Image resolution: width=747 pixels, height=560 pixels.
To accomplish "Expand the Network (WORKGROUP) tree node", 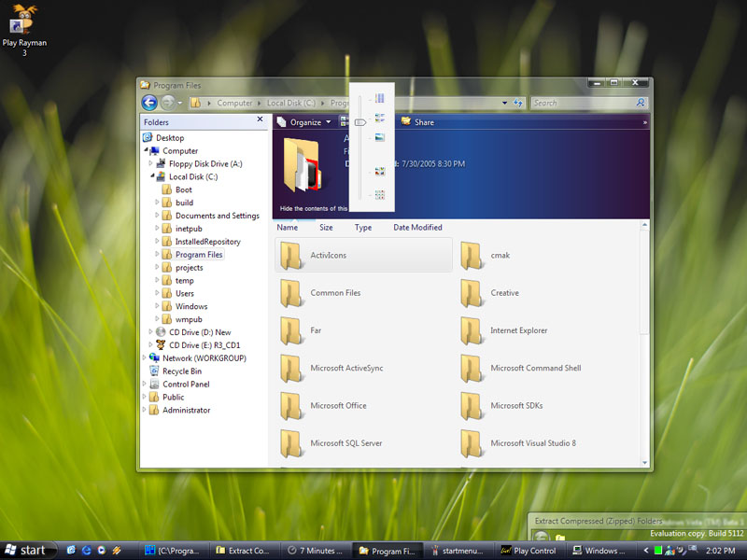I will [x=145, y=357].
